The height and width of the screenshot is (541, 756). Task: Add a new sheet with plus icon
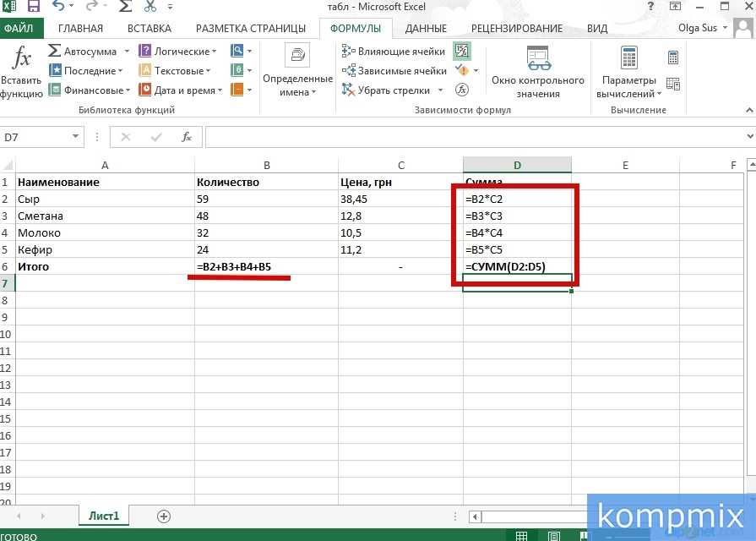tap(164, 516)
